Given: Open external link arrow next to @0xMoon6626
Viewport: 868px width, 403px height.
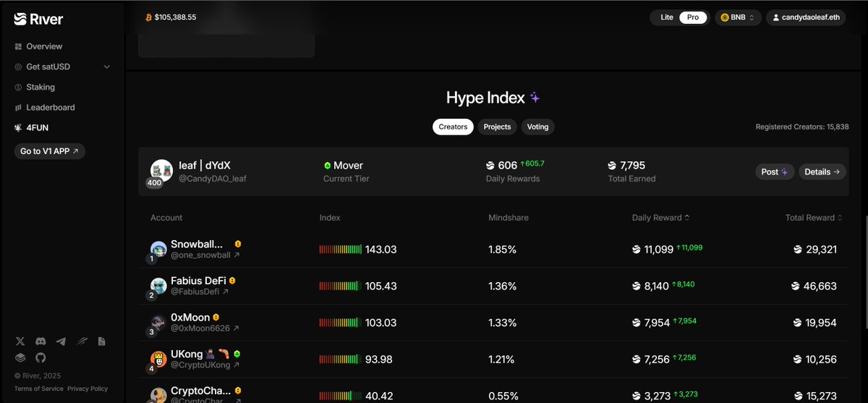Looking at the screenshot, I should coord(236,328).
